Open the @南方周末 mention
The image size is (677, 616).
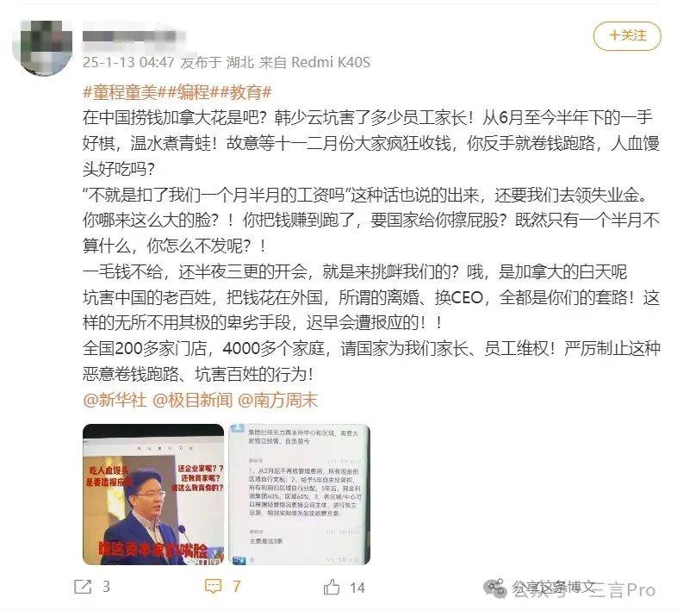pyautogui.click(x=277, y=400)
